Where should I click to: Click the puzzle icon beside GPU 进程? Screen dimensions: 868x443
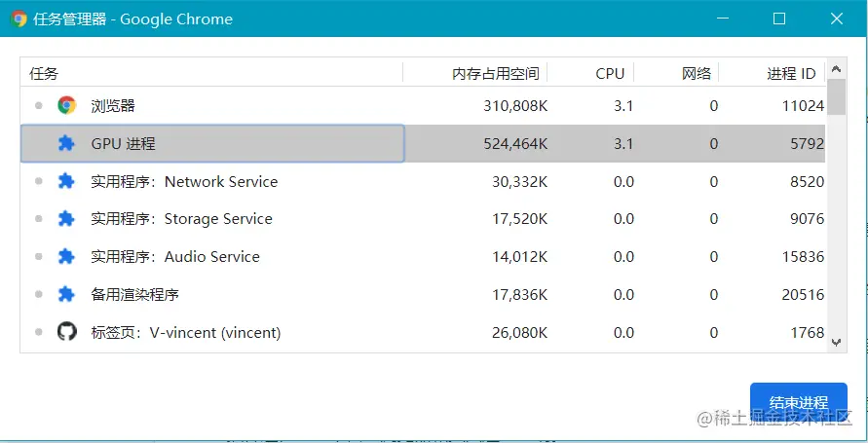coord(66,144)
